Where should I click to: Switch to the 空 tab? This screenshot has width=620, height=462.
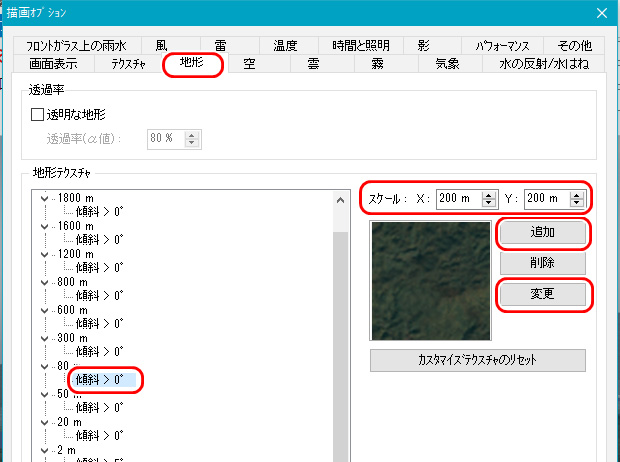pyautogui.click(x=249, y=64)
